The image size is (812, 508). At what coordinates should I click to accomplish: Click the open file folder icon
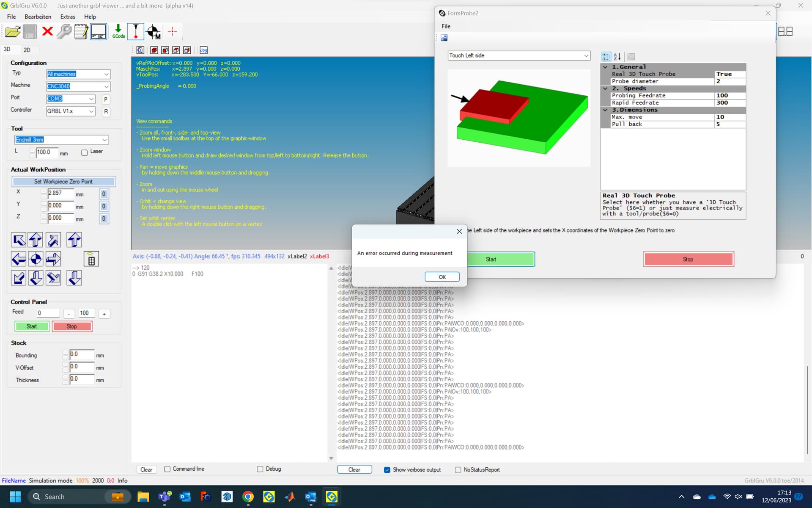[13, 31]
